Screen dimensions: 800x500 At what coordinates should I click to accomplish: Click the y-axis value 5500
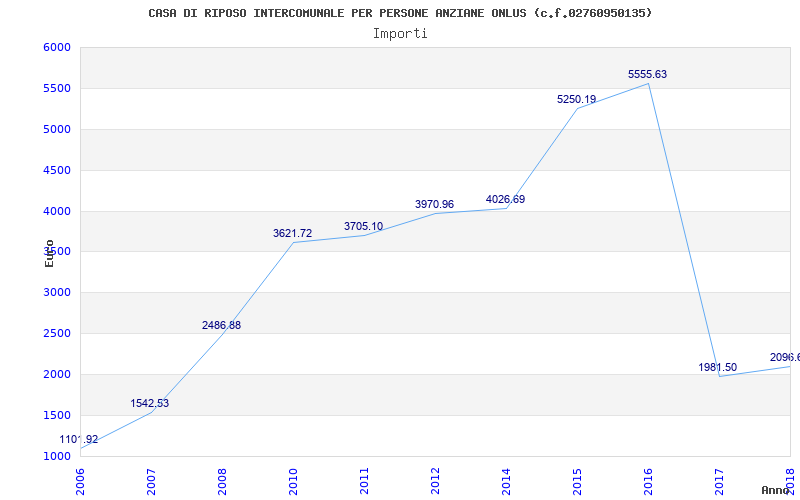pyautogui.click(x=57, y=88)
